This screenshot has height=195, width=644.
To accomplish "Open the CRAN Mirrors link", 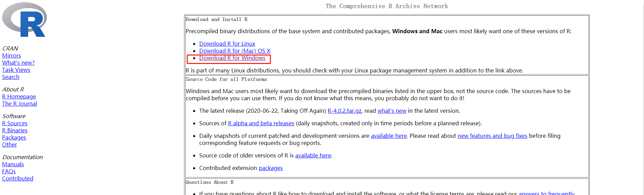I will pos(11,56).
